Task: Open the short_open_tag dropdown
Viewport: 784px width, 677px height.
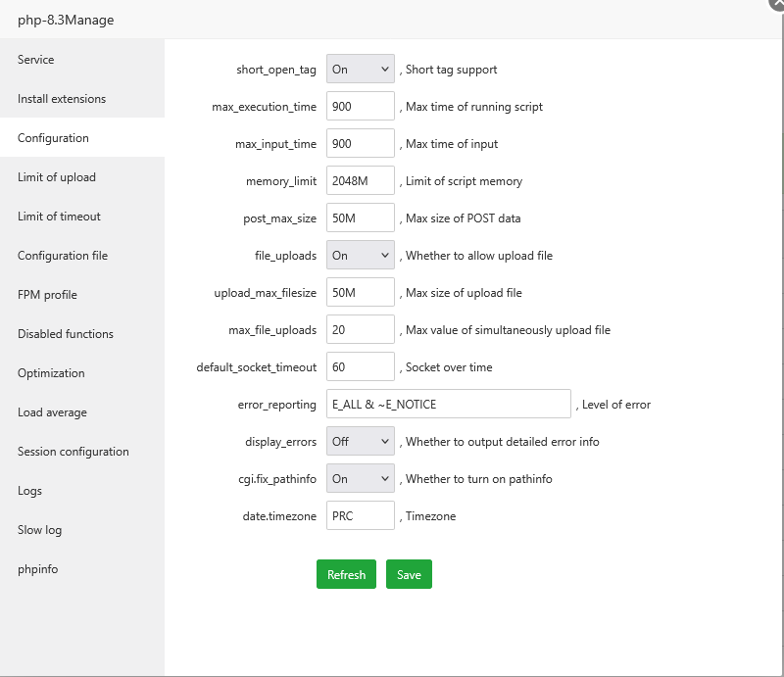Action: point(360,69)
